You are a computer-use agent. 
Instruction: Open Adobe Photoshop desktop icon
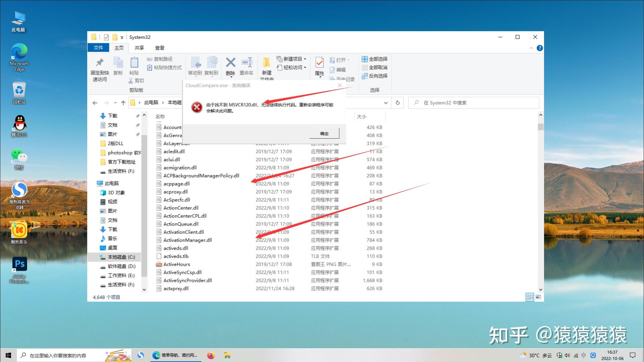19,270
